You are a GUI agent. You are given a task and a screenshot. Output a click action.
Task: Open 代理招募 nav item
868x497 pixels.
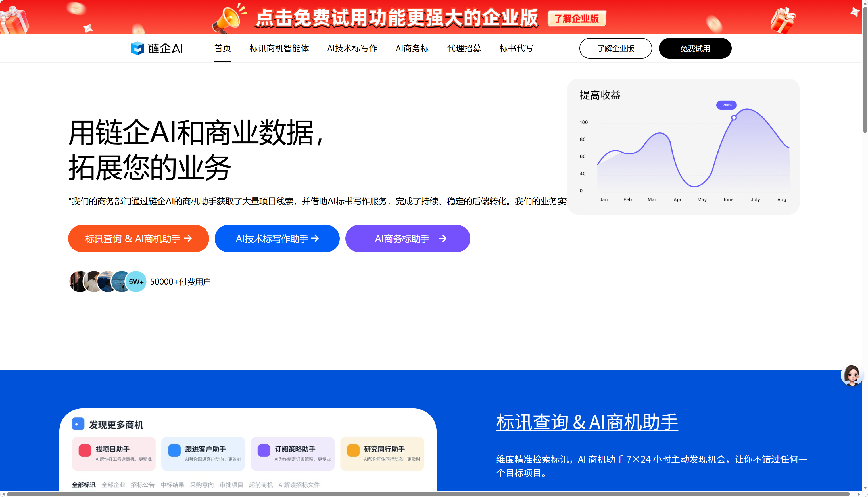tap(464, 48)
